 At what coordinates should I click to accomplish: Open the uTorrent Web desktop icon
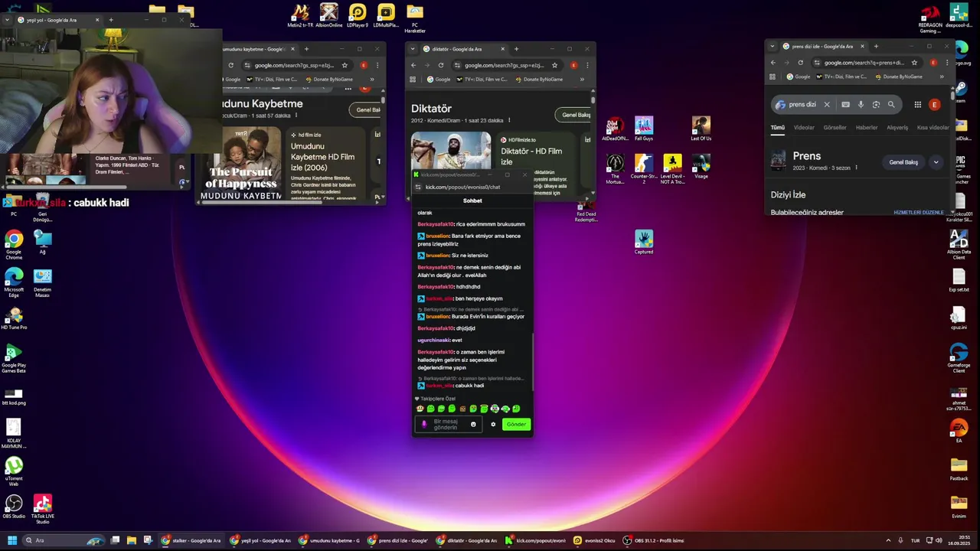click(x=14, y=471)
